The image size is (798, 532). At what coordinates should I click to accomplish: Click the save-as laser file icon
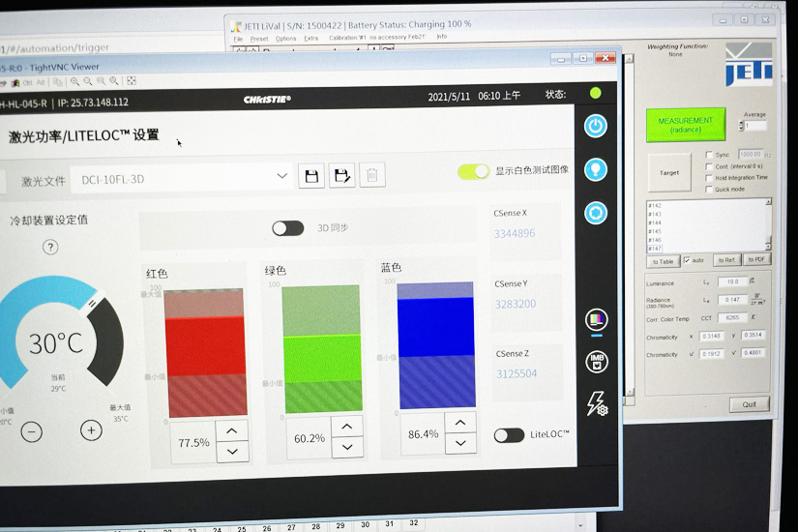pos(341,175)
